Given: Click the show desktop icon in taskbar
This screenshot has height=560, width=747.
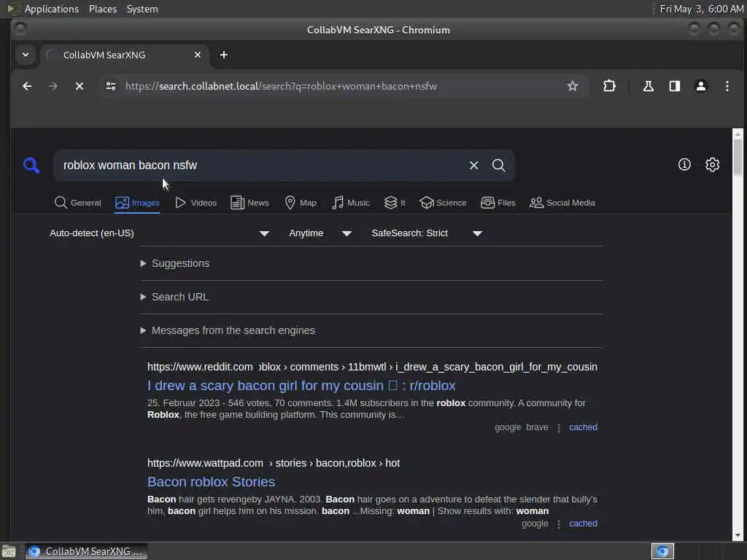Looking at the screenshot, I should pos(8,551).
